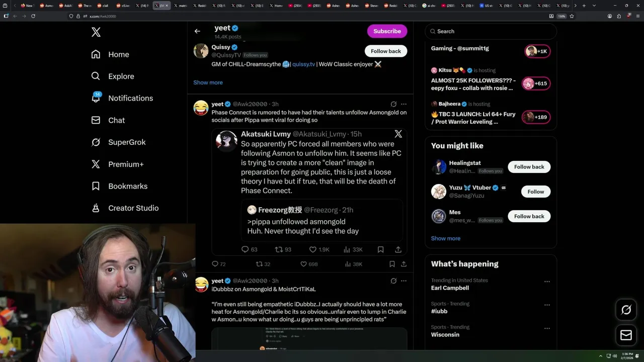Open the quissy.tv link

coord(303,64)
